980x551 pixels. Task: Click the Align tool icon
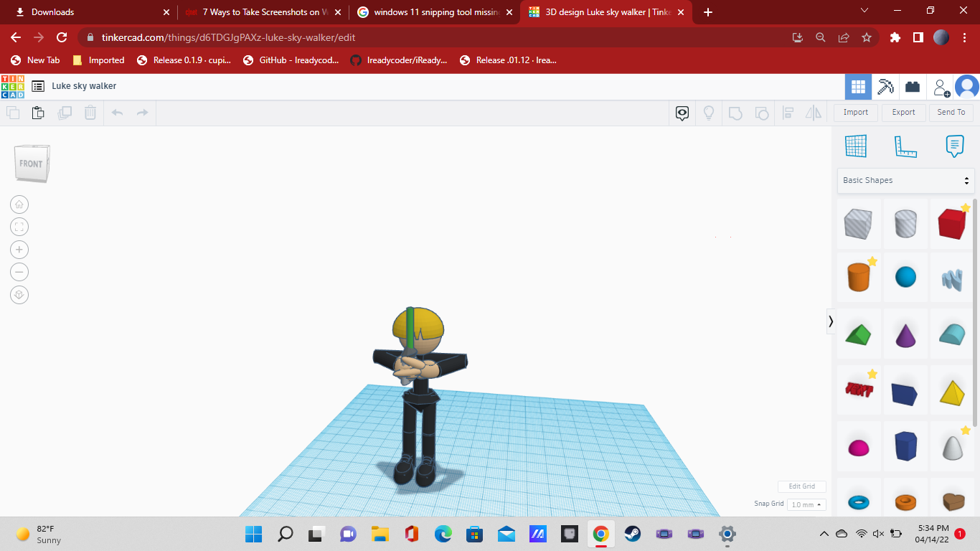[x=788, y=113]
